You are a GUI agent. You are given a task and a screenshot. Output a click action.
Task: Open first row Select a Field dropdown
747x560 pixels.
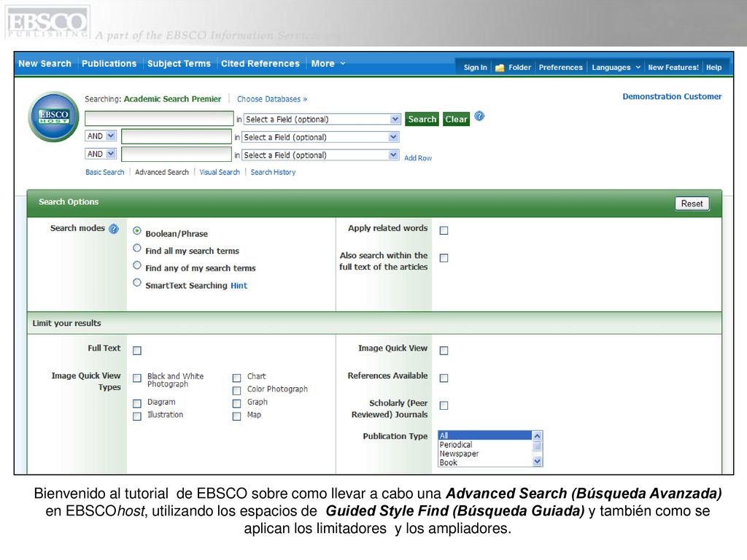(x=322, y=119)
